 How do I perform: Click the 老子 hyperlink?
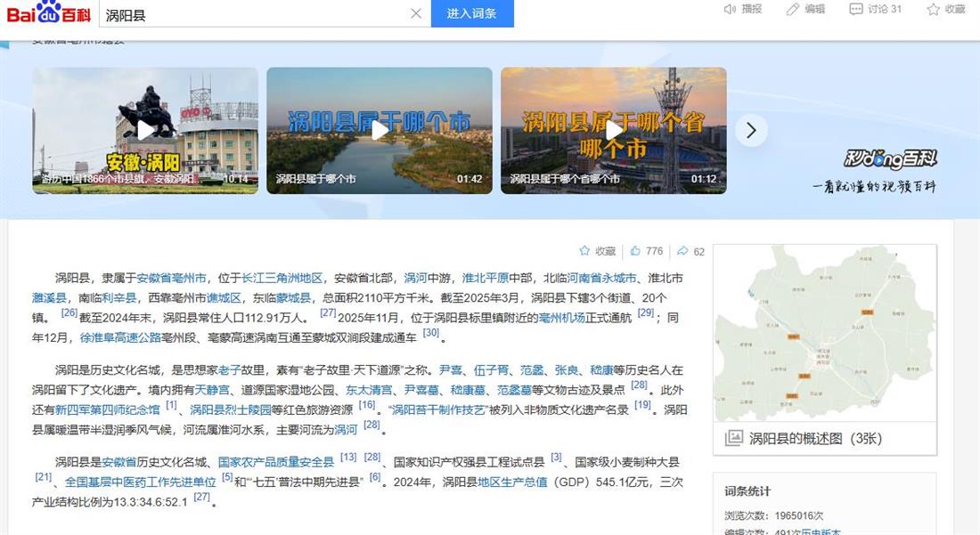pyautogui.click(x=229, y=370)
